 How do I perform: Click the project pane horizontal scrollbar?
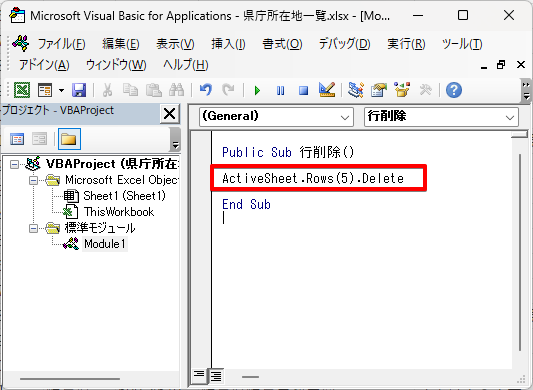70,378
